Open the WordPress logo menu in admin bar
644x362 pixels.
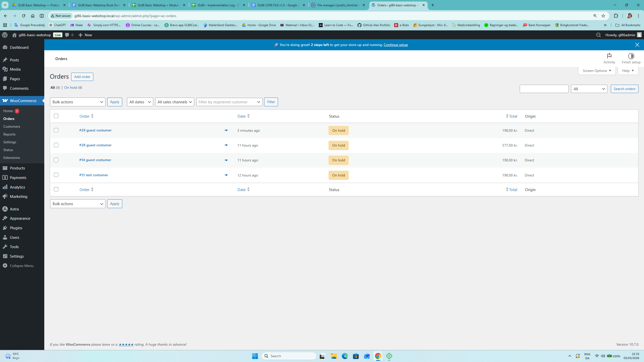point(5,35)
